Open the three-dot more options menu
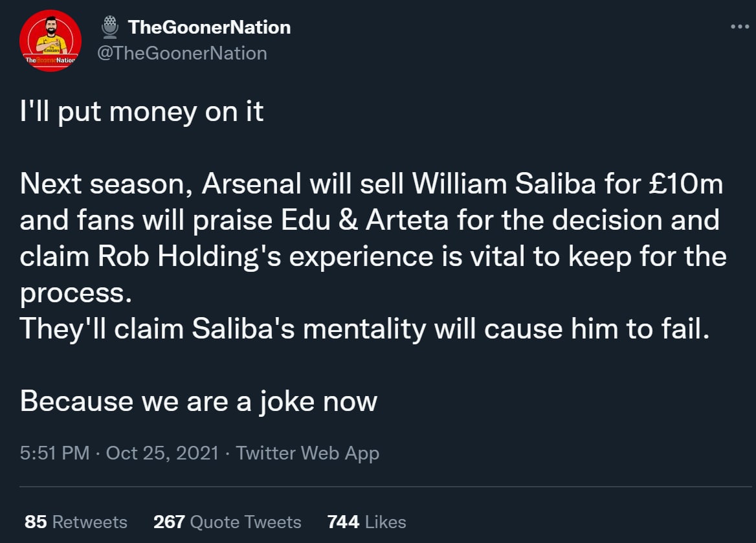The height and width of the screenshot is (543, 756). coord(739,27)
